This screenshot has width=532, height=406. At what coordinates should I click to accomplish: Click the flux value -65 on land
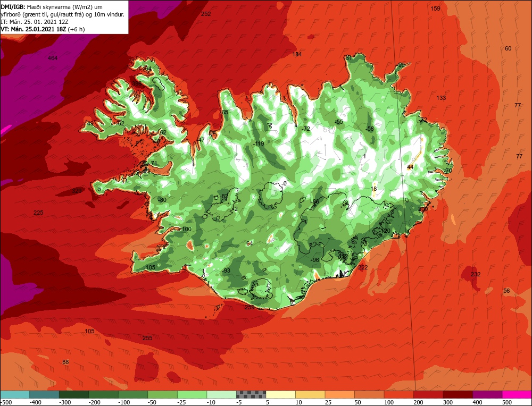224,112
